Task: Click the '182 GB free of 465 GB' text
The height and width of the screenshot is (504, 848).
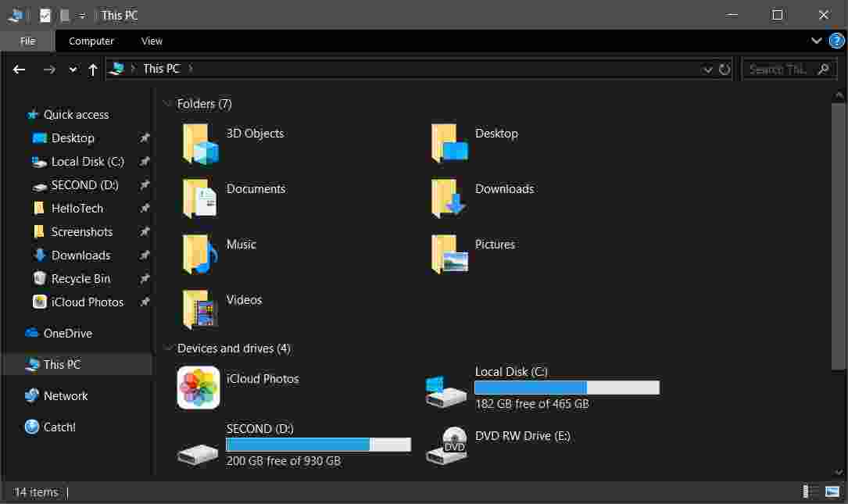Action: [x=531, y=404]
